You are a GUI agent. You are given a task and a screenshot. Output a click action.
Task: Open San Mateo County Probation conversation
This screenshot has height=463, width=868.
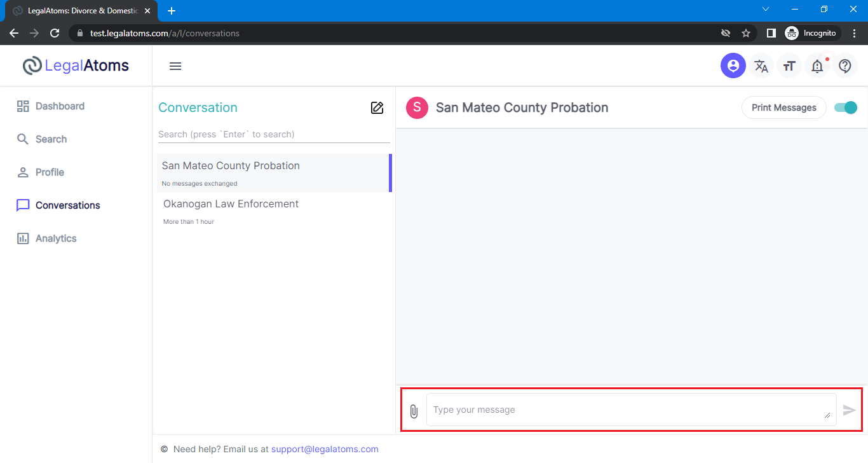pos(275,173)
